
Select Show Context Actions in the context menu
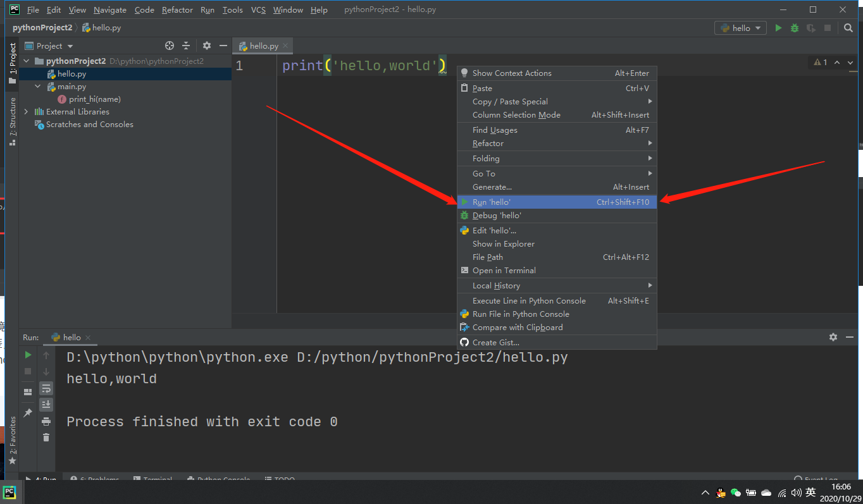557,73
